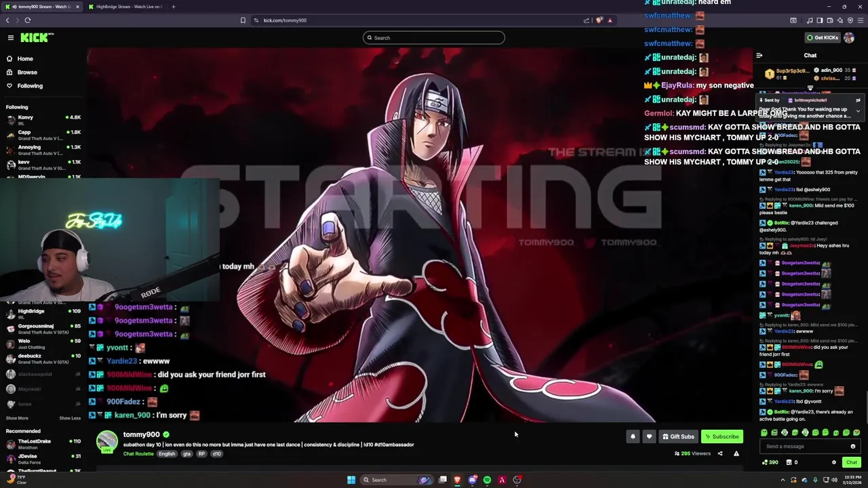Image resolution: width=868 pixels, height=488 pixels.
Task: Click the RP tag
Action: tap(201, 453)
